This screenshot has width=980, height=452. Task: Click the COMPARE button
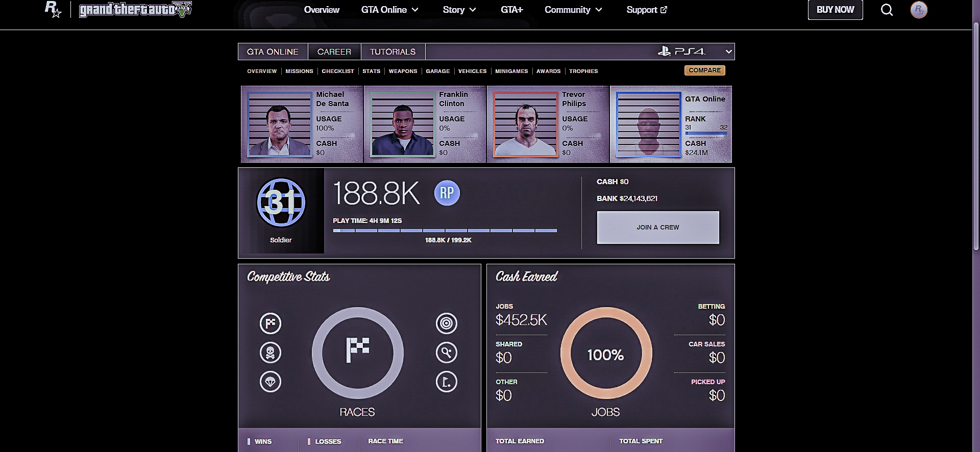[x=704, y=70]
